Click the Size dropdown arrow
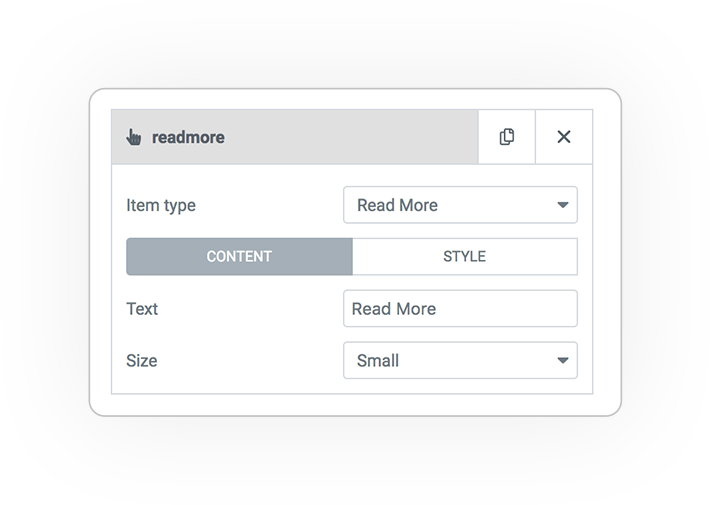 562,361
